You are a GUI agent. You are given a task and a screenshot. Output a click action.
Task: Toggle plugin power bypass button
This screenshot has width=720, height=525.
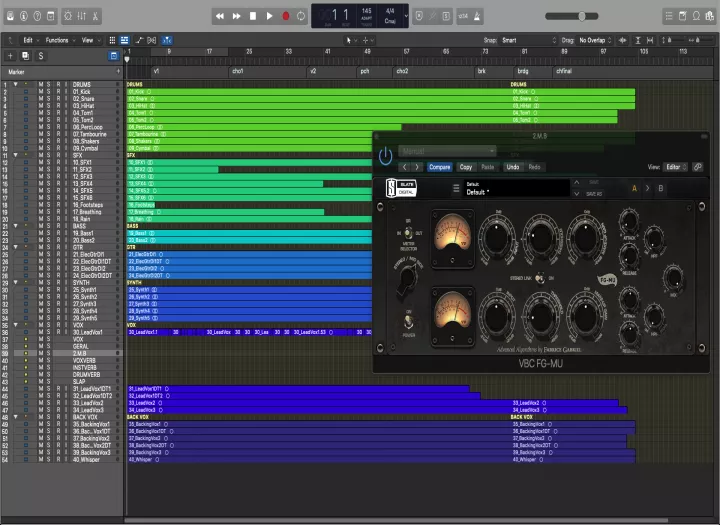pyautogui.click(x=385, y=156)
